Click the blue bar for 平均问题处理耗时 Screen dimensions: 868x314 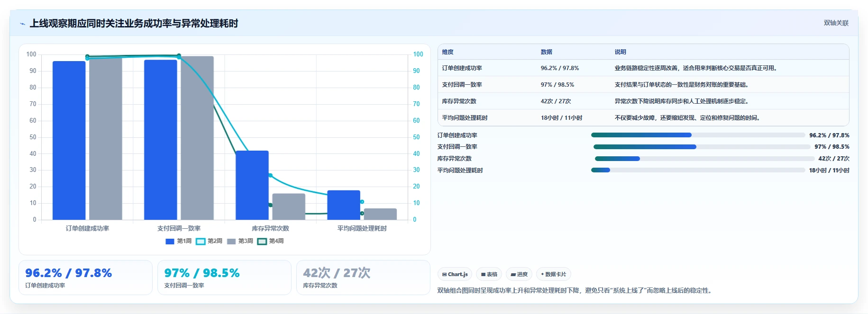(344, 205)
